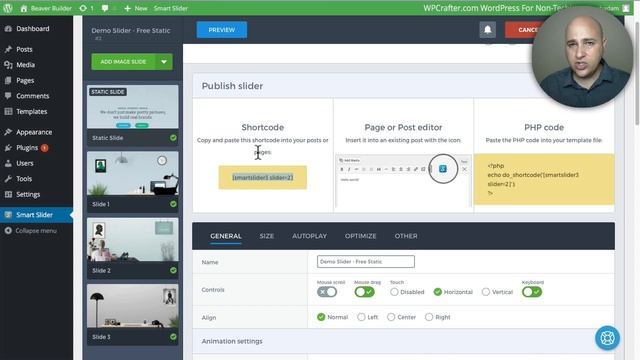Image resolution: width=640 pixels, height=360 pixels.
Task: Toggle published checkmark on Slide 1
Action: pyautogui.click(x=173, y=204)
